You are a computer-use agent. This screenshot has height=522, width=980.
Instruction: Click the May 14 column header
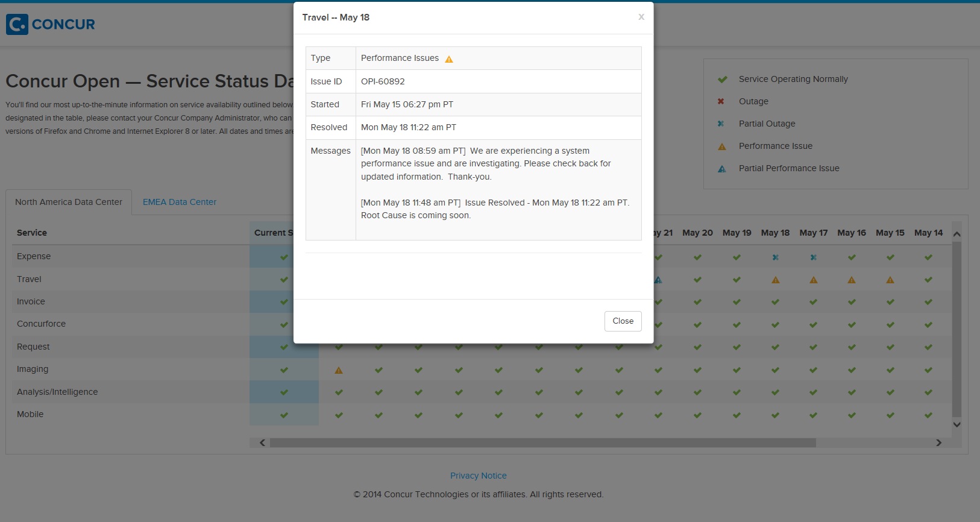tap(928, 233)
